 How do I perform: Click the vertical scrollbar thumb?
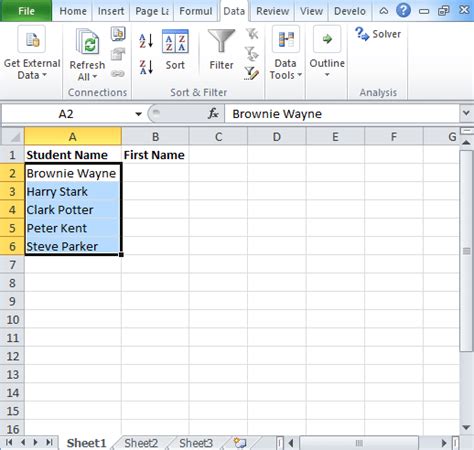466,251
